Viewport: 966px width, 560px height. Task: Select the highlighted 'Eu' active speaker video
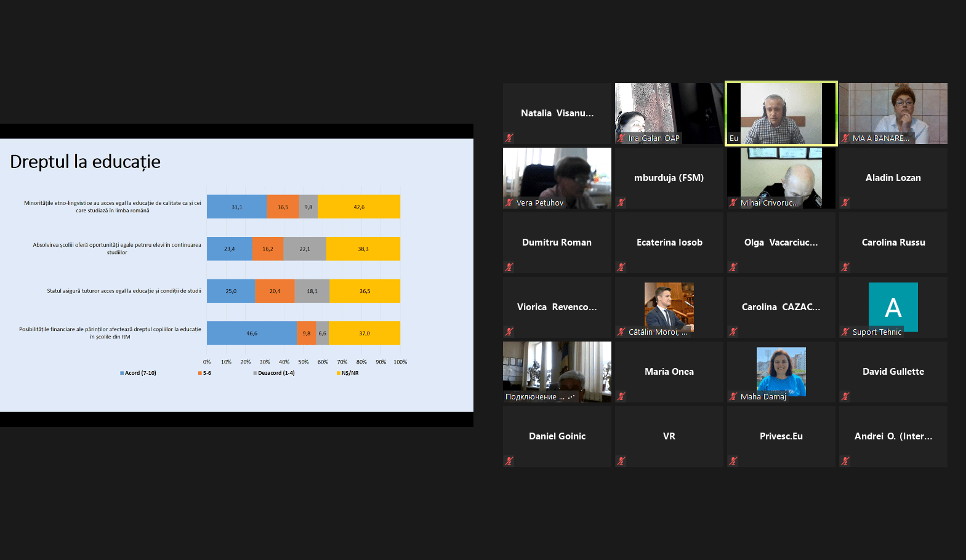[x=781, y=113]
